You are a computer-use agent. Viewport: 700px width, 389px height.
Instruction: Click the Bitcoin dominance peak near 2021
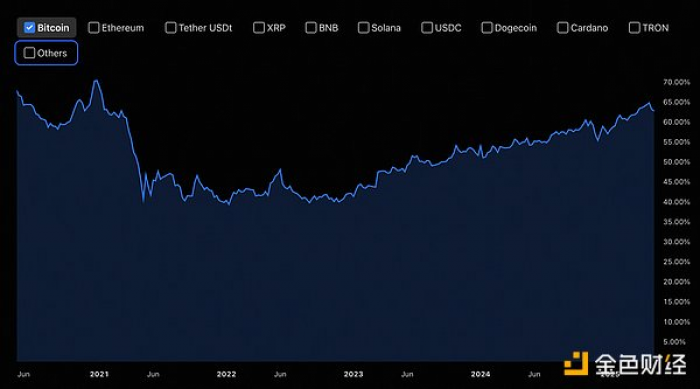pos(96,81)
